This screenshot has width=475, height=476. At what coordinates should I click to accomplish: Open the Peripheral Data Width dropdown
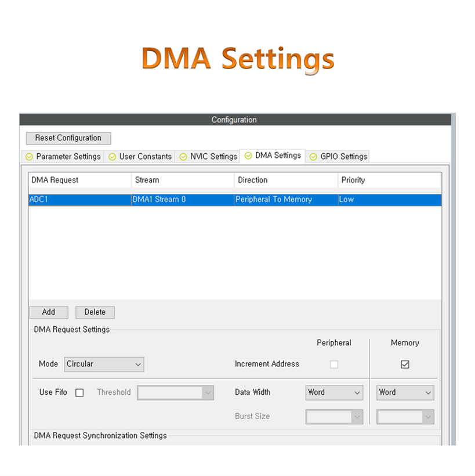[334, 393]
